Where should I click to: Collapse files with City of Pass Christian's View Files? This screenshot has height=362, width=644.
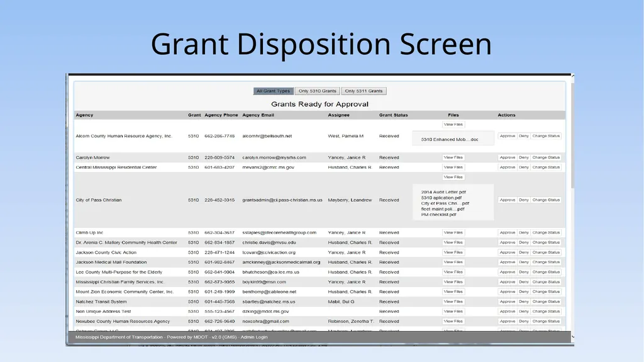(x=453, y=178)
